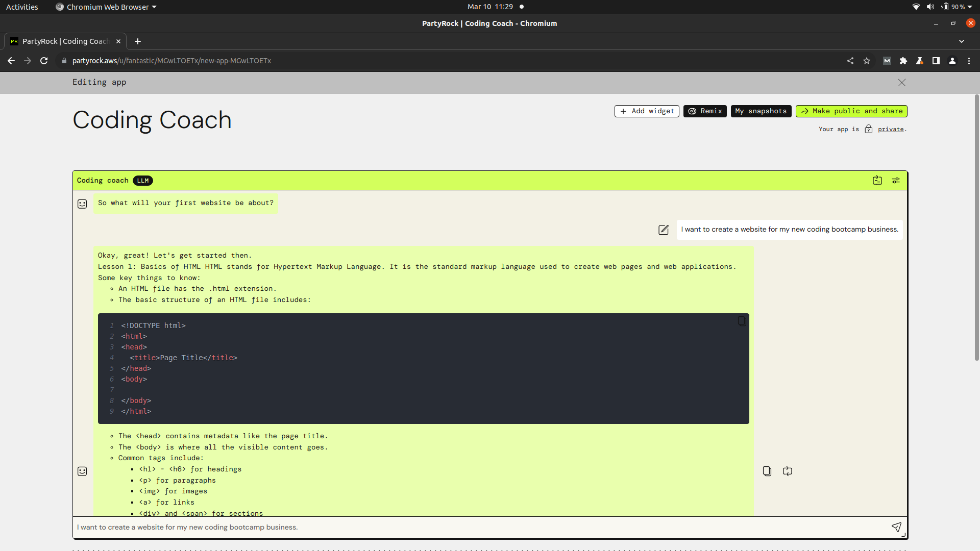
Task: Open the browser extensions puzzle icon
Action: click(903, 61)
